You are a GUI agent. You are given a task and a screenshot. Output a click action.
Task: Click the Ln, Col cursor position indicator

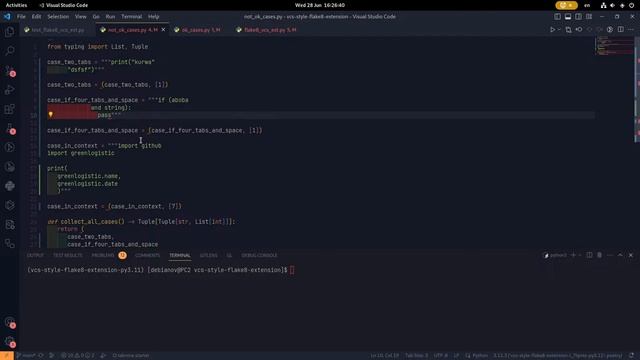click(x=385, y=356)
